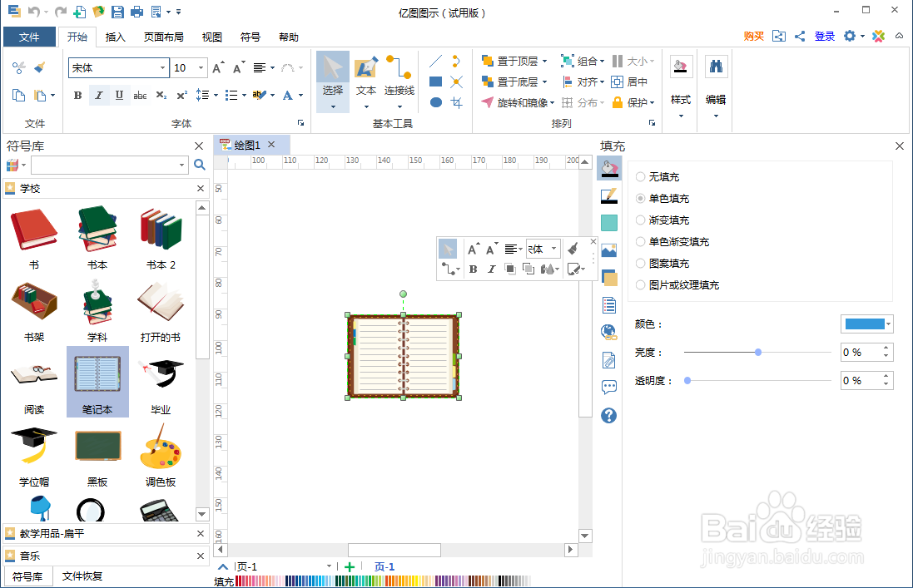
Task: Open the hyperlink globe icon in right sidebar
Action: coord(608,331)
